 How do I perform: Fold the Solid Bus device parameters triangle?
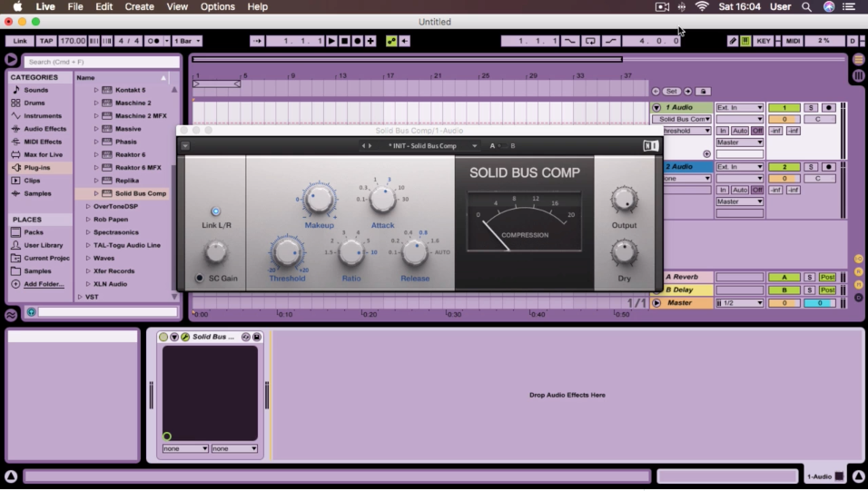coord(174,337)
